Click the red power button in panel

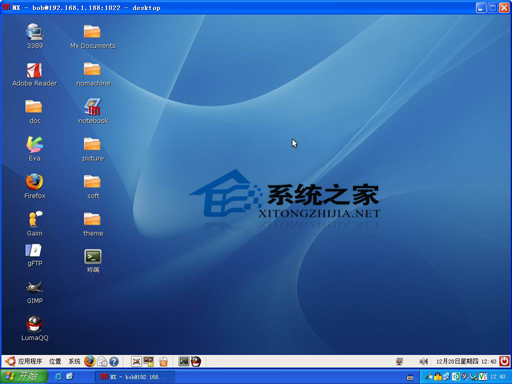504,361
